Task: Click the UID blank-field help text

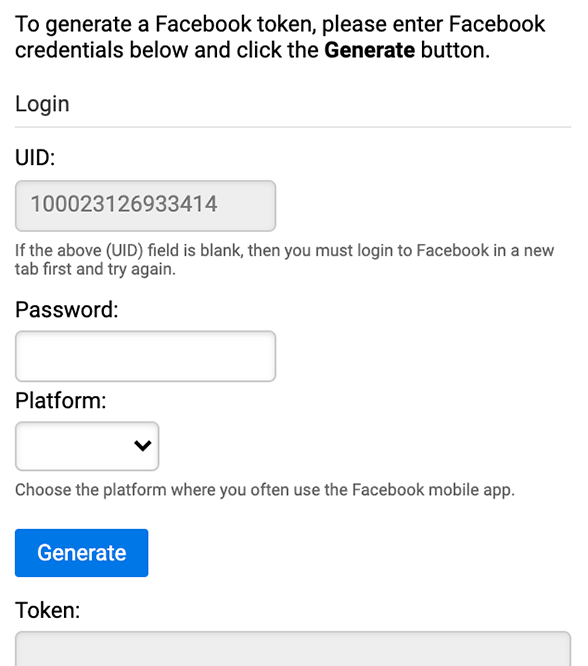Action: [x=284, y=260]
